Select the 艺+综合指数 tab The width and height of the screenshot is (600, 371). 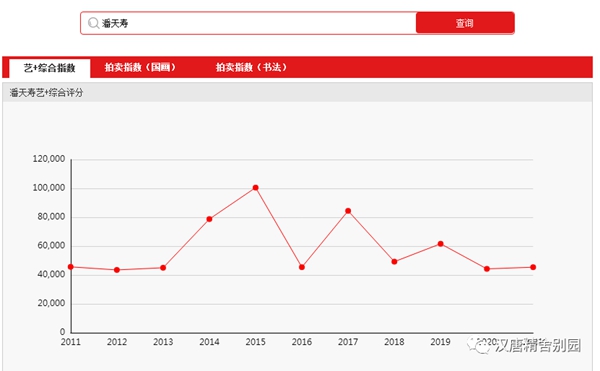point(50,68)
